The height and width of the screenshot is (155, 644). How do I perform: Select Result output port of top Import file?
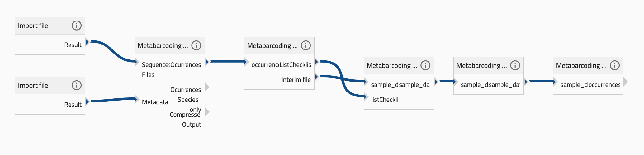(x=88, y=42)
